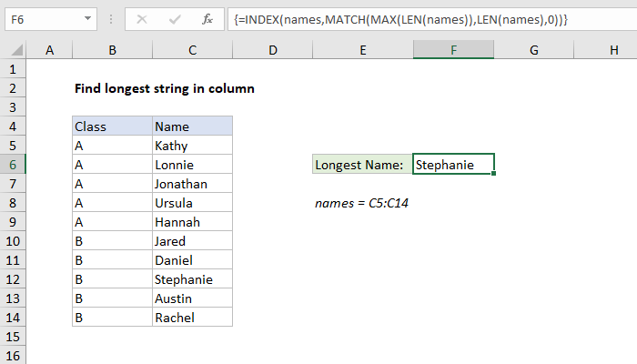Select column F header
Image resolution: width=637 pixels, height=364 pixels.
point(453,50)
